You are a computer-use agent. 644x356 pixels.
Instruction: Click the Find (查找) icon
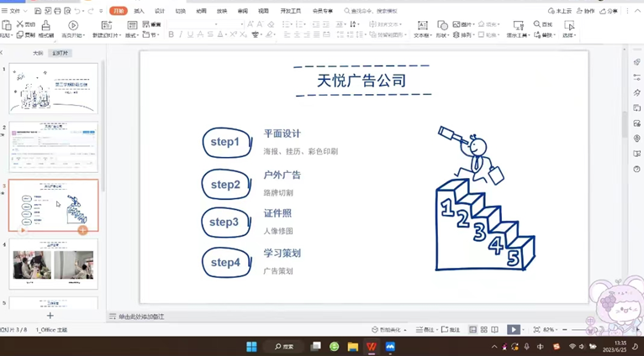(x=542, y=24)
